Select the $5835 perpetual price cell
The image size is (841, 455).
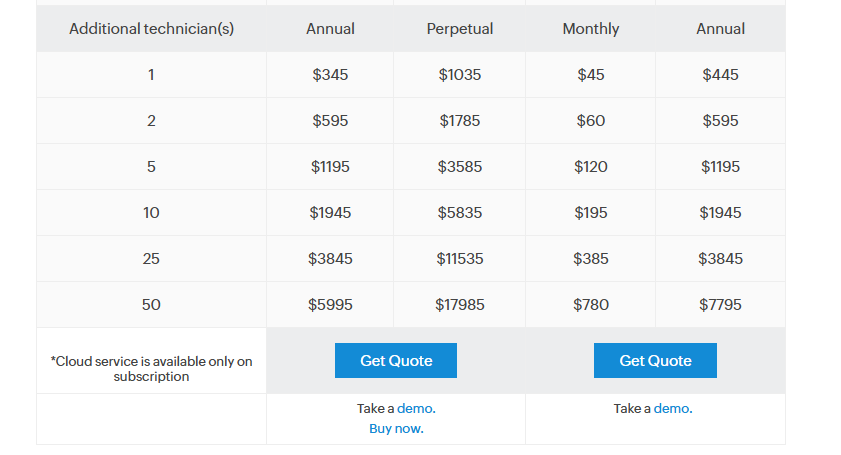(460, 212)
